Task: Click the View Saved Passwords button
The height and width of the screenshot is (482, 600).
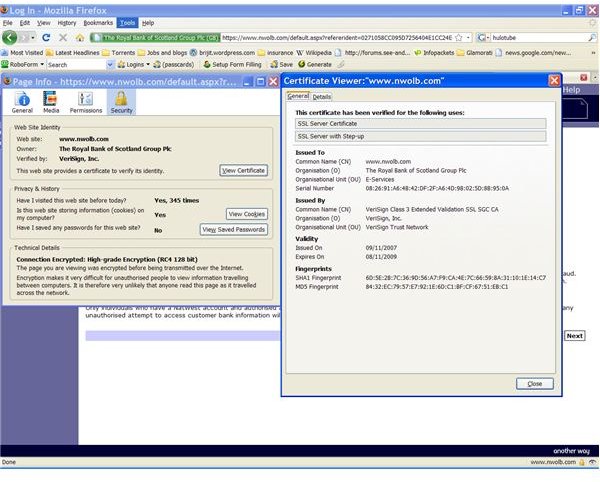Action: tap(233, 230)
